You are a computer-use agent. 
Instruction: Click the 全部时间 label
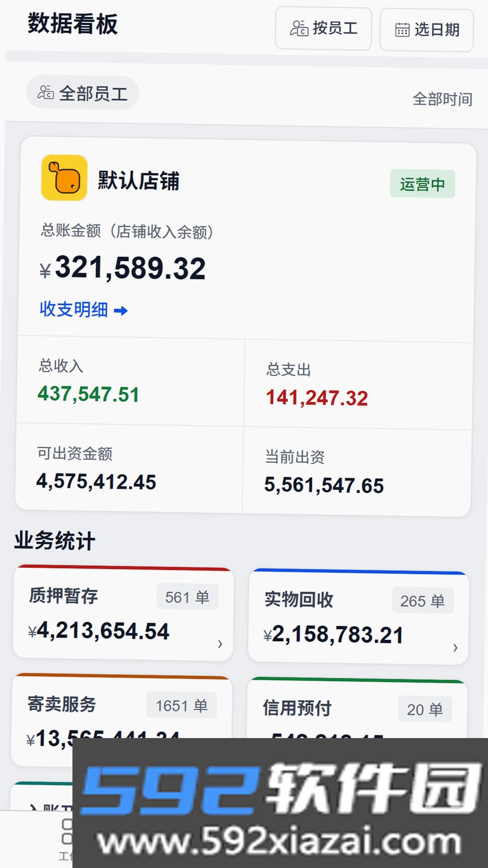(442, 99)
